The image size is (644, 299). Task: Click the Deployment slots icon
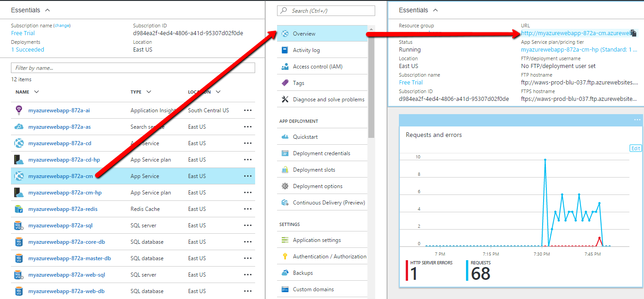[x=285, y=170]
